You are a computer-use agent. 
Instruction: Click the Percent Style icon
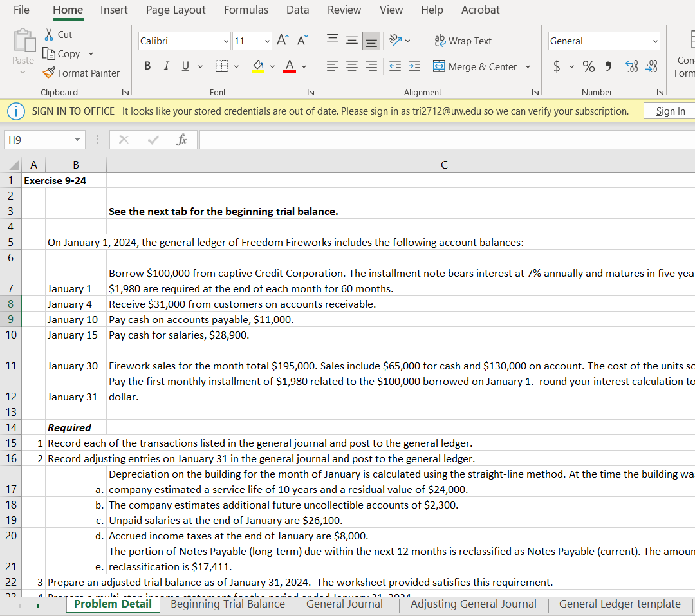[588, 66]
